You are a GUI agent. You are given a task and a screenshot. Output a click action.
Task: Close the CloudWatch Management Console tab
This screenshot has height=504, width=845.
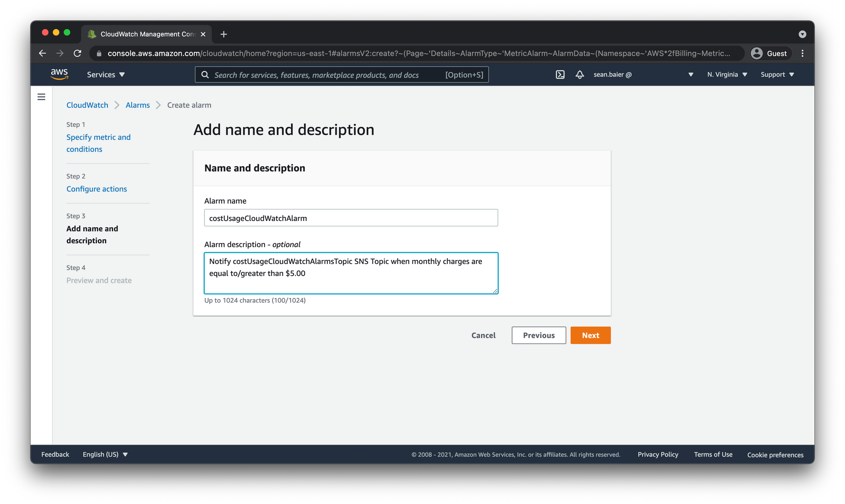203,34
